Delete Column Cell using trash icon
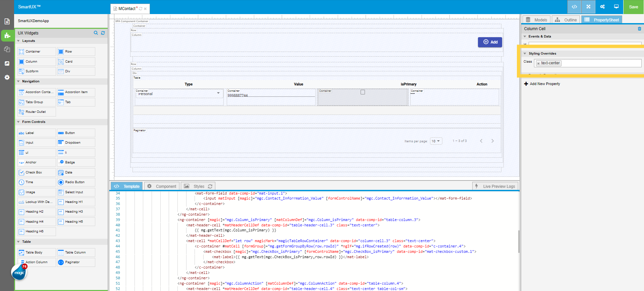The height and width of the screenshot is (291, 644). pyautogui.click(x=639, y=29)
